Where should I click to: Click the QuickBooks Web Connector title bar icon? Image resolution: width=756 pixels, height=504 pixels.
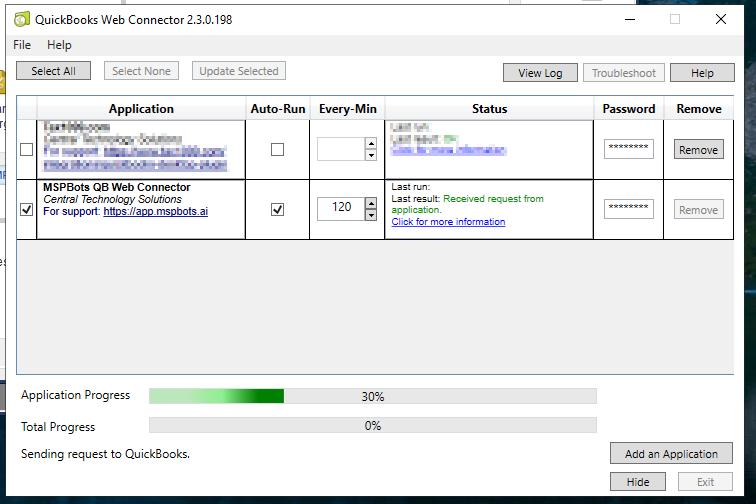point(21,19)
